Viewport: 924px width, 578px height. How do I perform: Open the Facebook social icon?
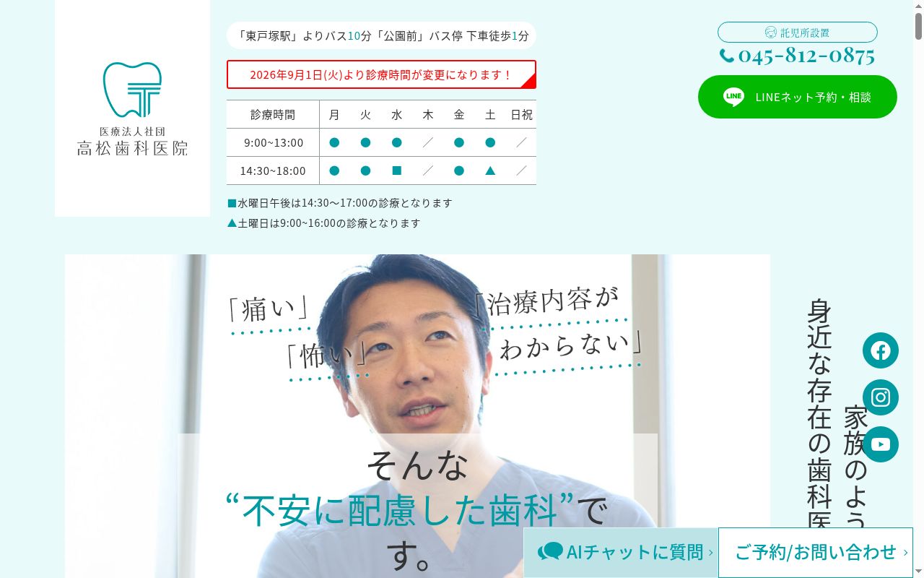pyautogui.click(x=881, y=350)
